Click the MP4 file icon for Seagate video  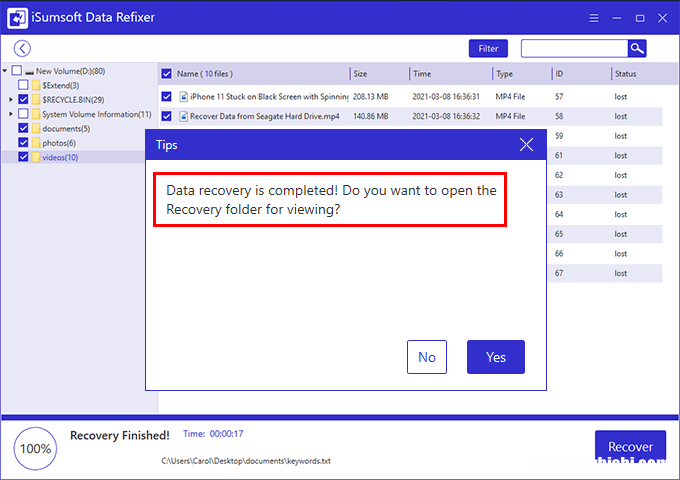[184, 116]
